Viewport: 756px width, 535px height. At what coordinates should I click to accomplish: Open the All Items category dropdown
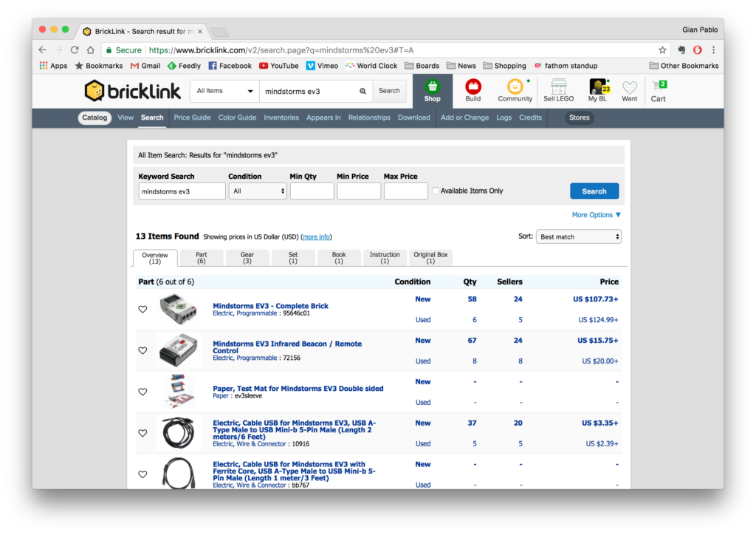click(224, 91)
